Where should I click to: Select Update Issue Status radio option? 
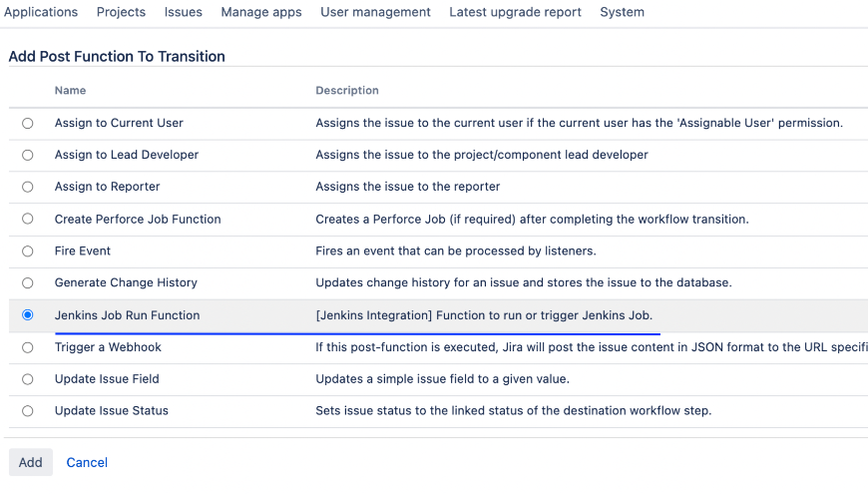(27, 411)
